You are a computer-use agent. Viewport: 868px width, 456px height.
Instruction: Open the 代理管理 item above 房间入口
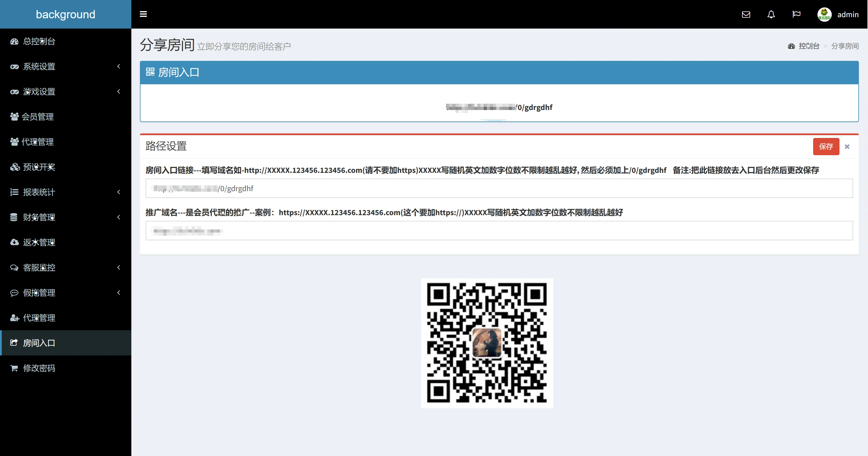click(66, 318)
